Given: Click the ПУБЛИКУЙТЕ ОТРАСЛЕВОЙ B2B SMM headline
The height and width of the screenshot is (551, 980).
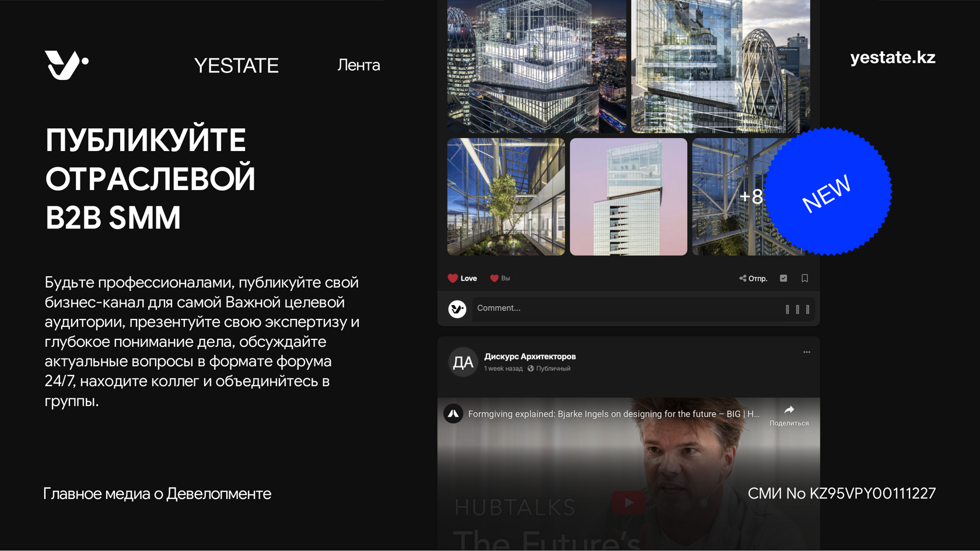Looking at the screenshot, I should [150, 178].
